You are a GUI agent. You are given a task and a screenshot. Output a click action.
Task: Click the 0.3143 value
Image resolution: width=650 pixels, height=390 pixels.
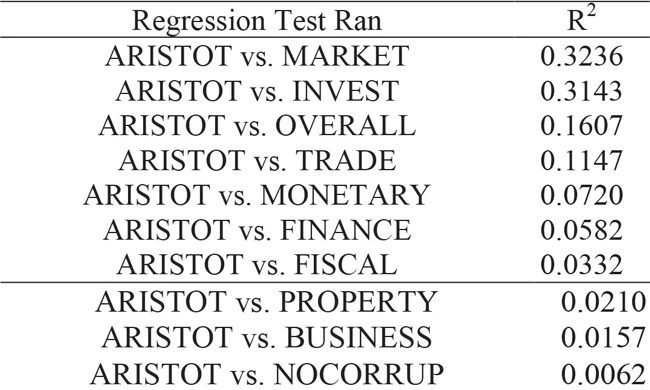click(x=582, y=91)
